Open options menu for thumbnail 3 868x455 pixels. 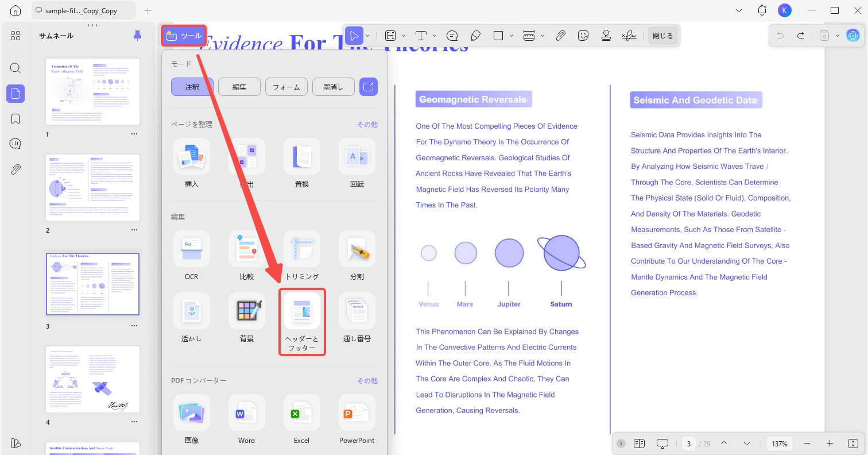pyautogui.click(x=134, y=326)
